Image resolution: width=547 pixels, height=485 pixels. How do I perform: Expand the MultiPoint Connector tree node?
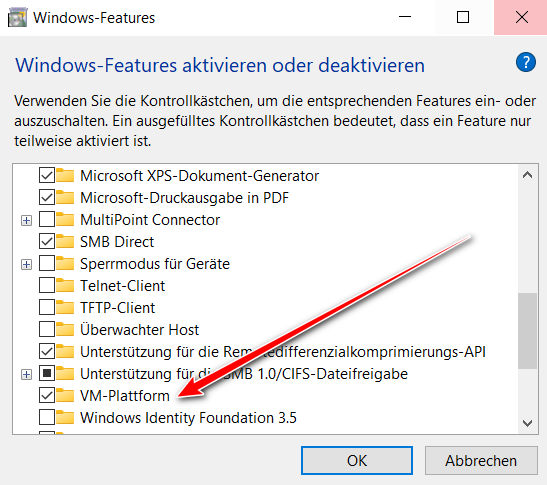click(x=27, y=221)
